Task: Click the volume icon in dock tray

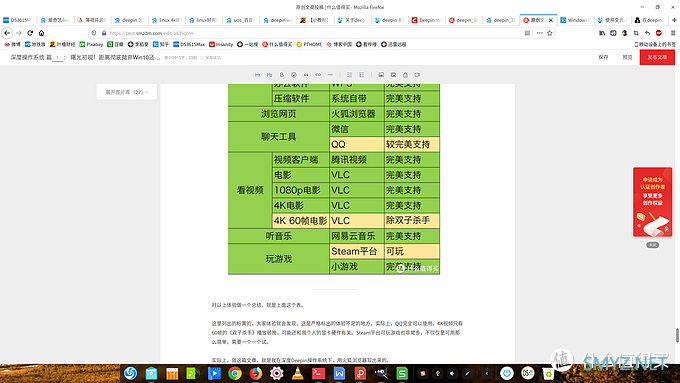Action: point(452,373)
